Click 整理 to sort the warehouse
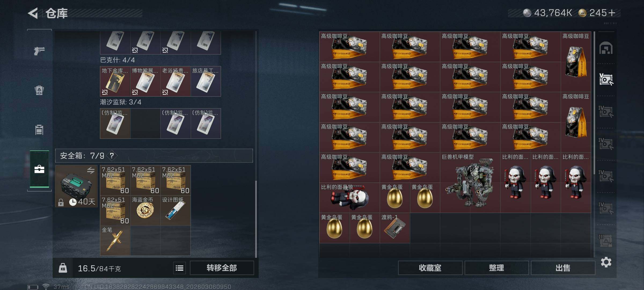644x290 pixels. (x=496, y=268)
